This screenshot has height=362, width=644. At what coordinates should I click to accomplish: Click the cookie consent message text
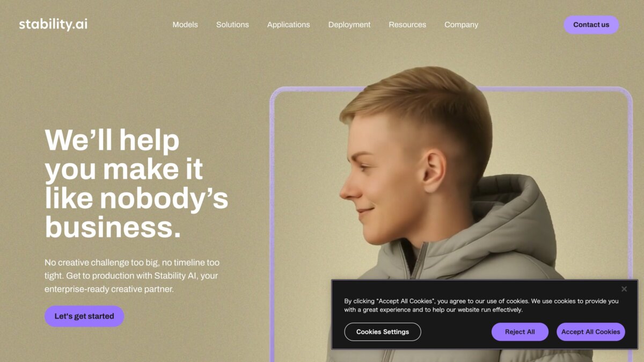click(x=481, y=305)
